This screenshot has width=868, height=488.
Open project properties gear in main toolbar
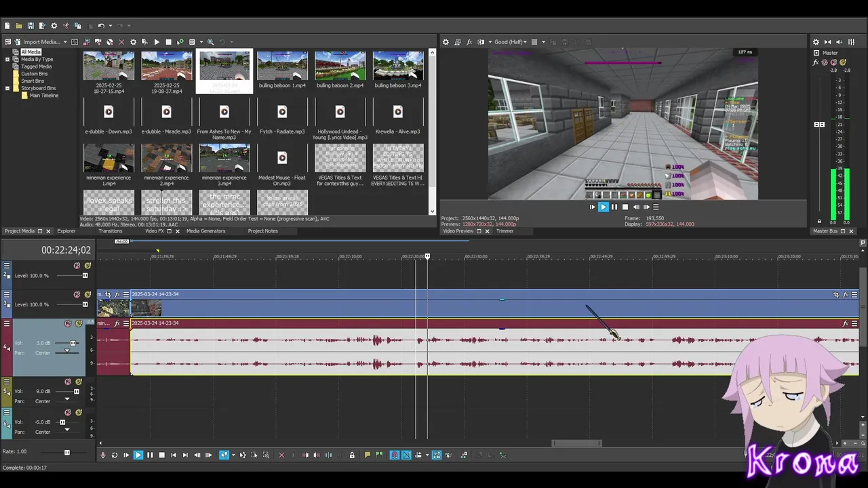point(54,26)
